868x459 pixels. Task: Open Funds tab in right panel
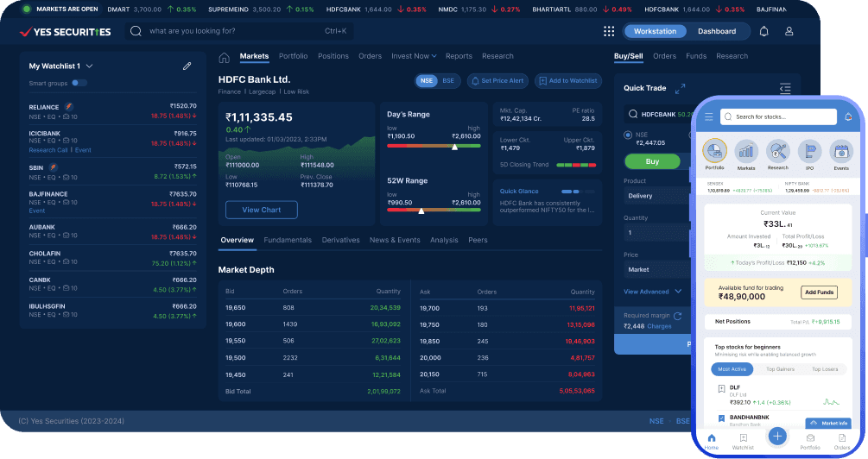tap(696, 56)
